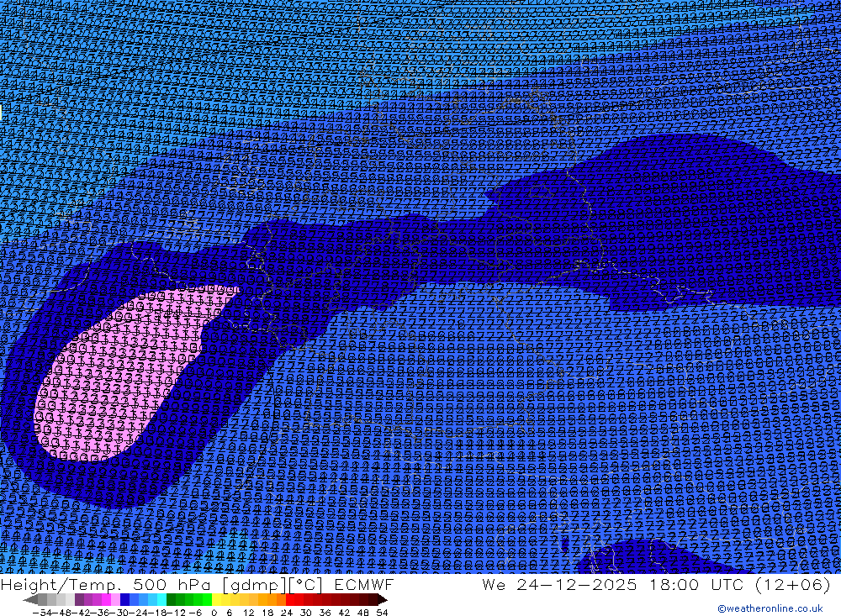Click the '(12+06)' forecast run label
The image size is (841, 616).
point(793,584)
